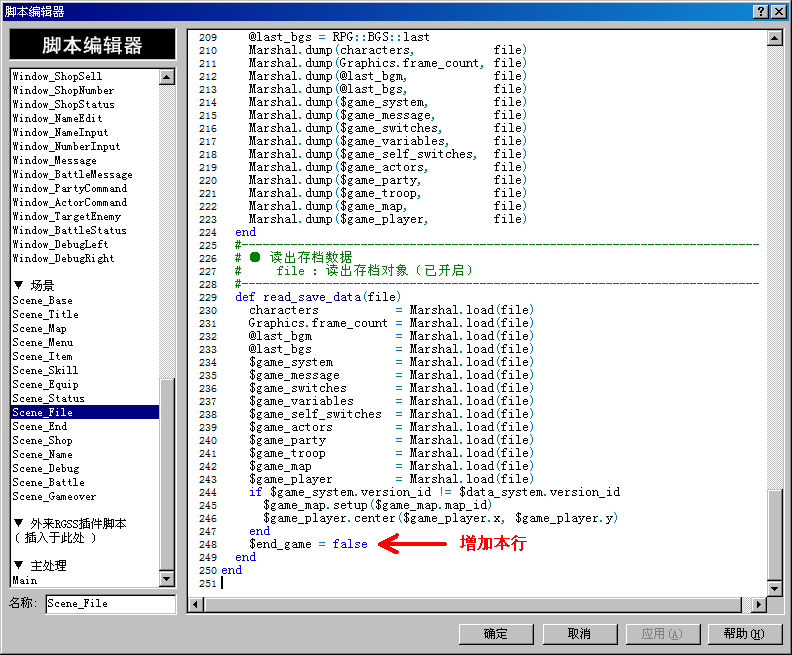Click code line $end_game = false
The width and height of the screenshot is (792, 655).
pyautogui.click(x=308, y=544)
